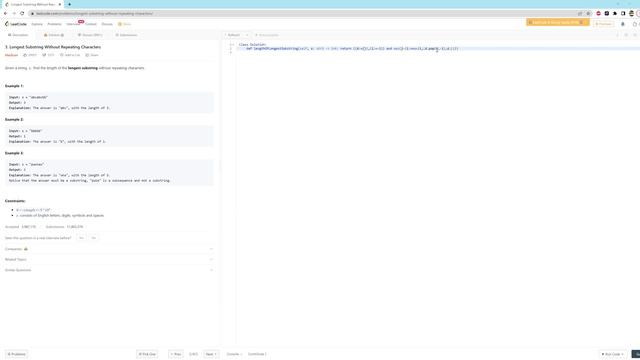This screenshot has height=360, width=640.
Task: Open the Explore menu item
Action: (x=37, y=24)
